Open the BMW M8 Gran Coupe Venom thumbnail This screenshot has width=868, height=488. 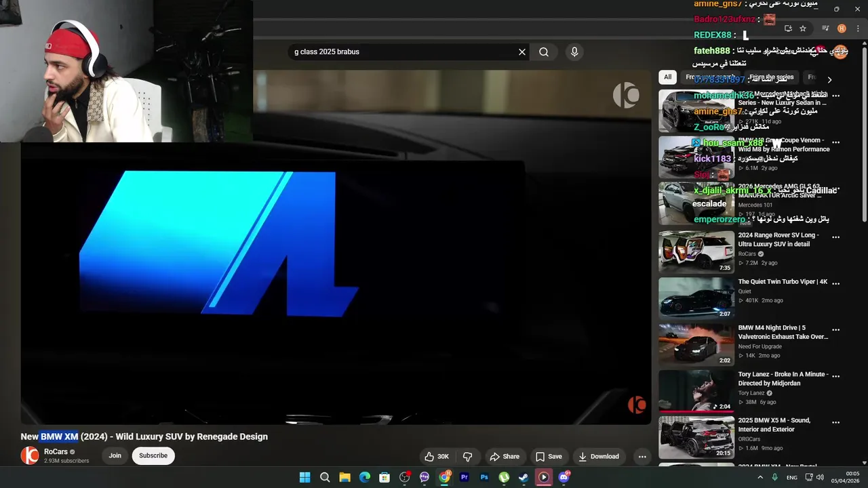(696, 157)
